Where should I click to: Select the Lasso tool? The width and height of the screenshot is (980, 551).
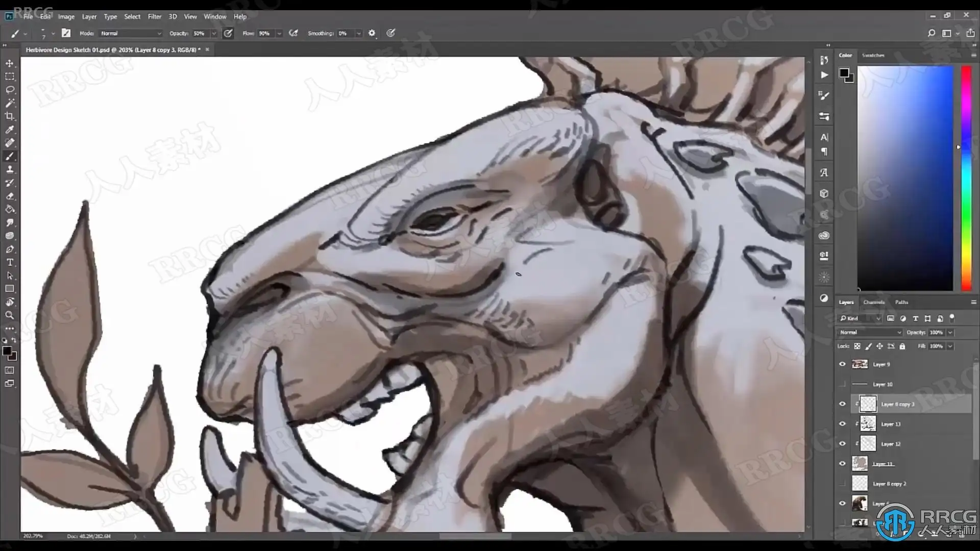coord(10,90)
